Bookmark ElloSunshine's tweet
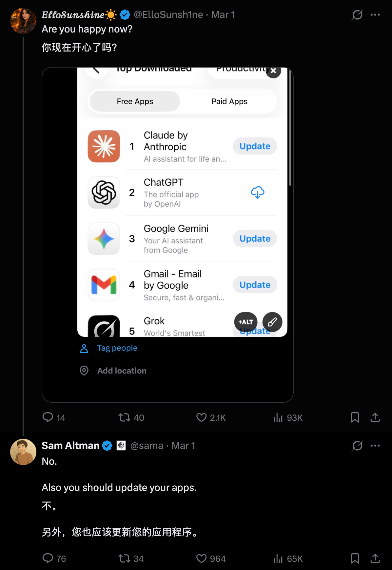The width and height of the screenshot is (392, 570). [x=355, y=417]
